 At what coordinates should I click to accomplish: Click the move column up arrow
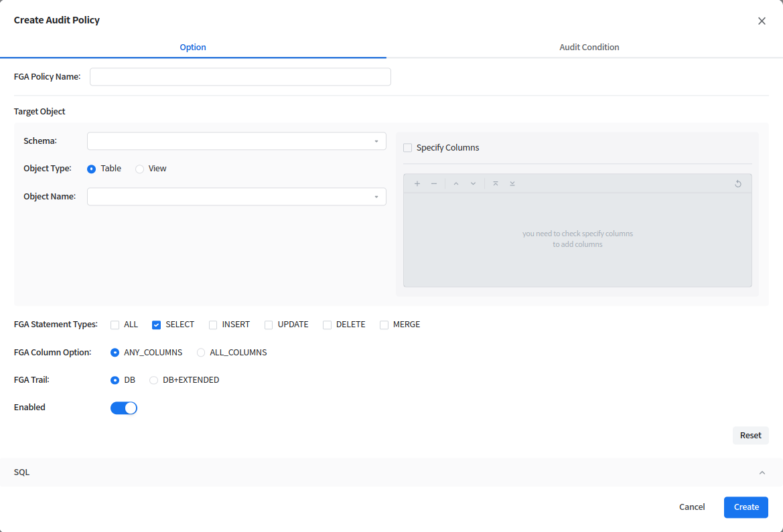point(456,183)
